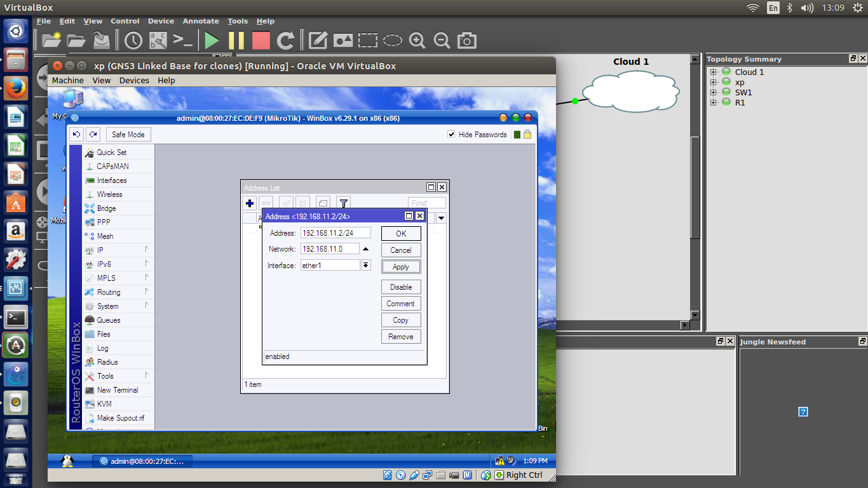Click WinBox taskbar button in XP
This screenshot has width=868, height=488.
142,461
